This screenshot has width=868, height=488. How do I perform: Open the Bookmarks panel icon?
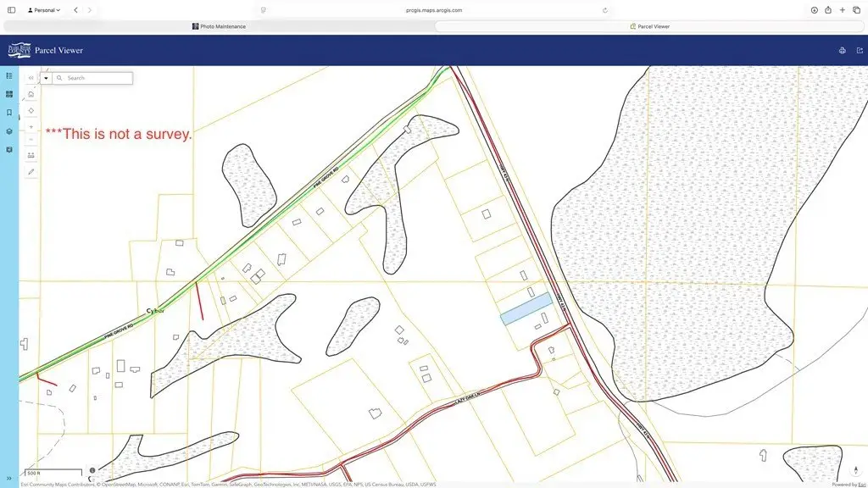[9, 113]
